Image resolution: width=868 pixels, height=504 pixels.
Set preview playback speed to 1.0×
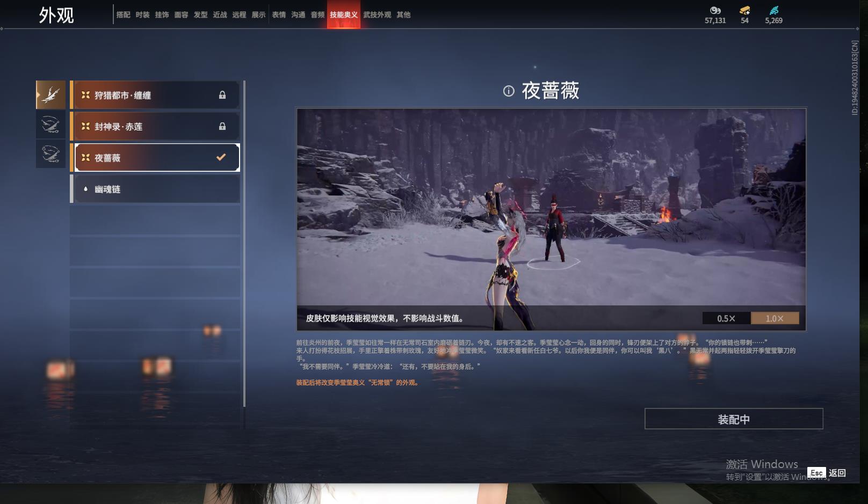pos(775,318)
